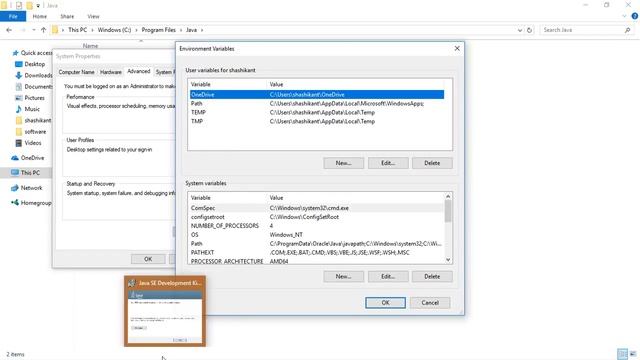Click Delete under system variables
The image size is (640, 360).
tap(432, 277)
